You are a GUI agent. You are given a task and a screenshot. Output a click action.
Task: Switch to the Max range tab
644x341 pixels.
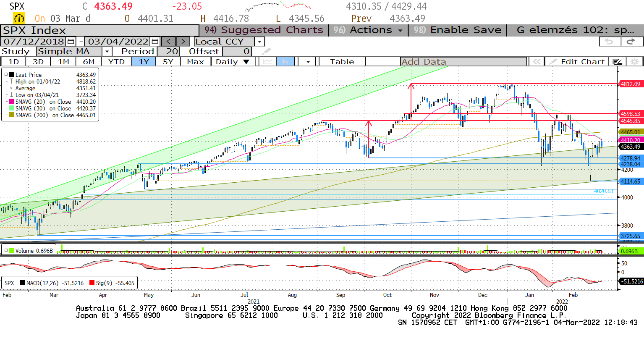[x=195, y=62]
